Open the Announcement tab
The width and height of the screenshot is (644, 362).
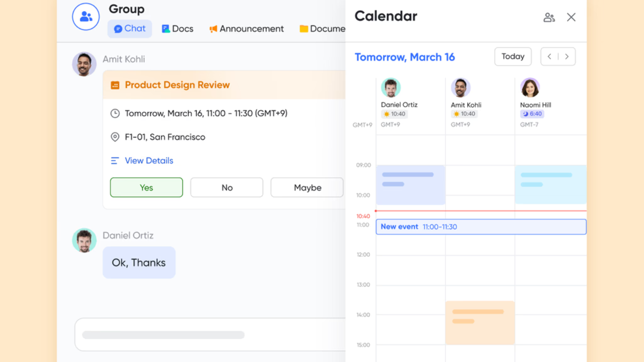point(247,29)
